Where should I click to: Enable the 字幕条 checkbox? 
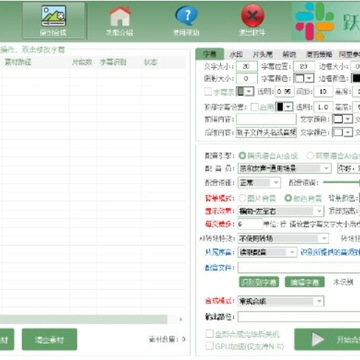point(208,91)
